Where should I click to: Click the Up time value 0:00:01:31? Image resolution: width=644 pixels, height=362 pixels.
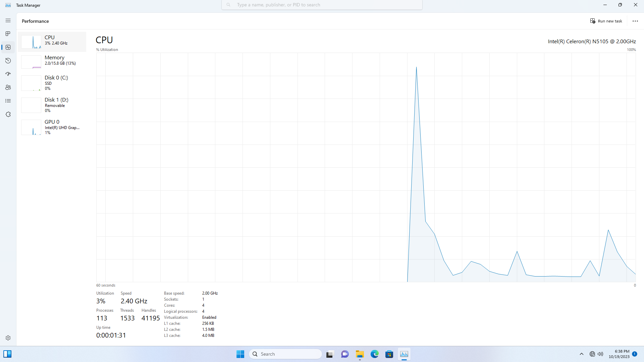[111, 335]
